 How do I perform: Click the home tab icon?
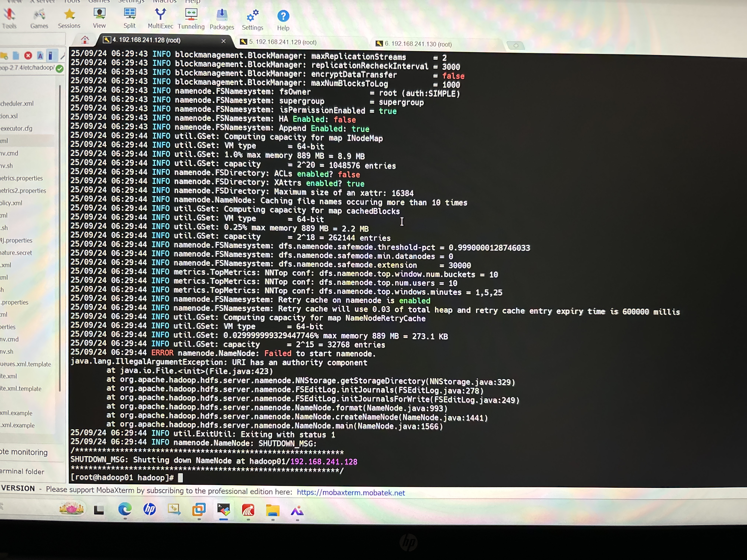tap(85, 40)
